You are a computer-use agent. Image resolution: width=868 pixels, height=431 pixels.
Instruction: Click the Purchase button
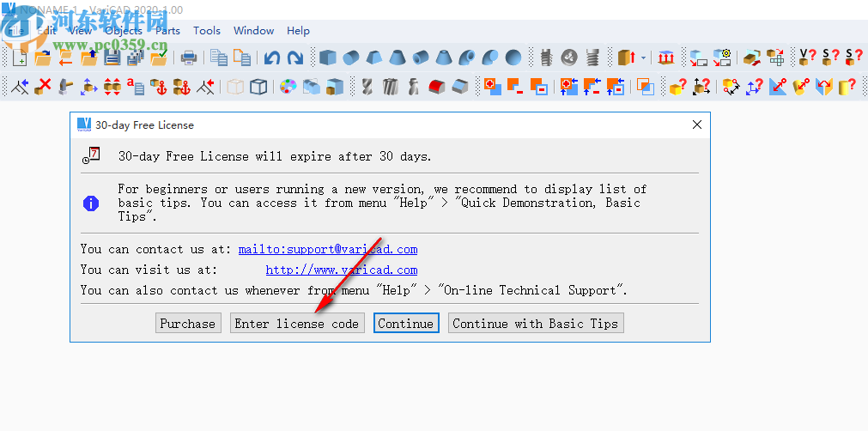point(188,323)
